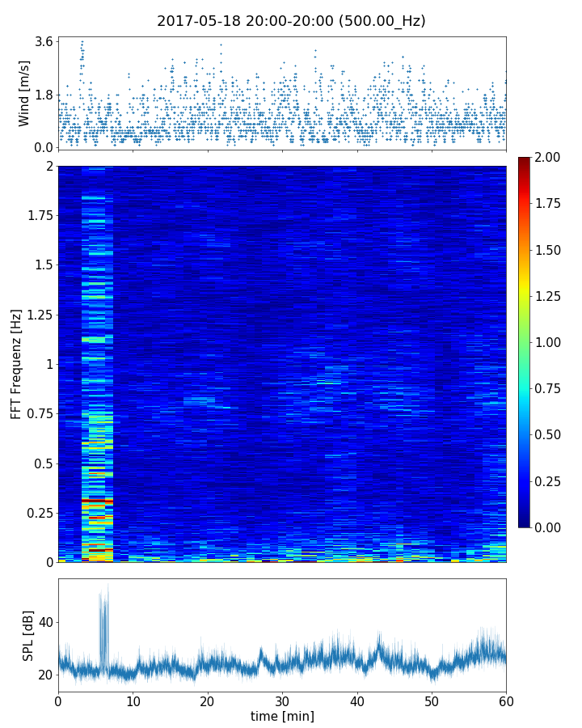This screenshot has width=582, height=728.
Task: Click the 'SPL [dB]' y-axis label
Action: coord(28,635)
